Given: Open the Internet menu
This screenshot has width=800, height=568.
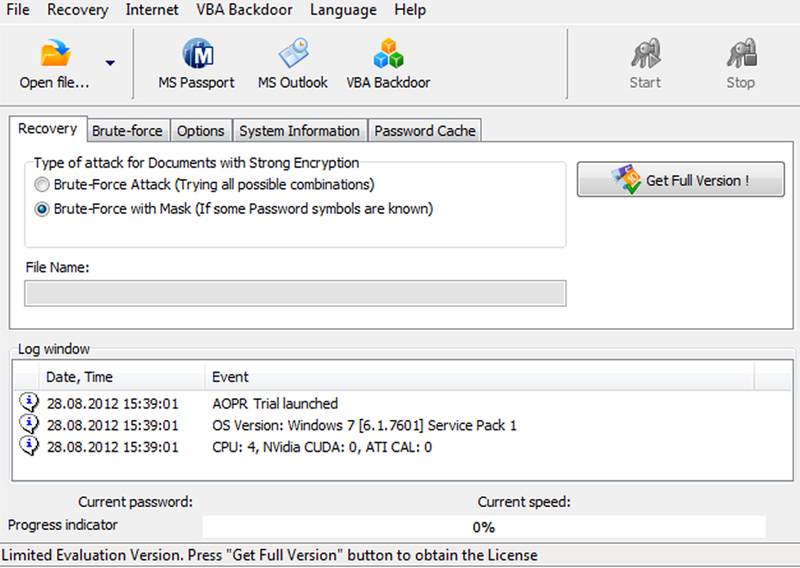Looking at the screenshot, I should click(x=152, y=10).
